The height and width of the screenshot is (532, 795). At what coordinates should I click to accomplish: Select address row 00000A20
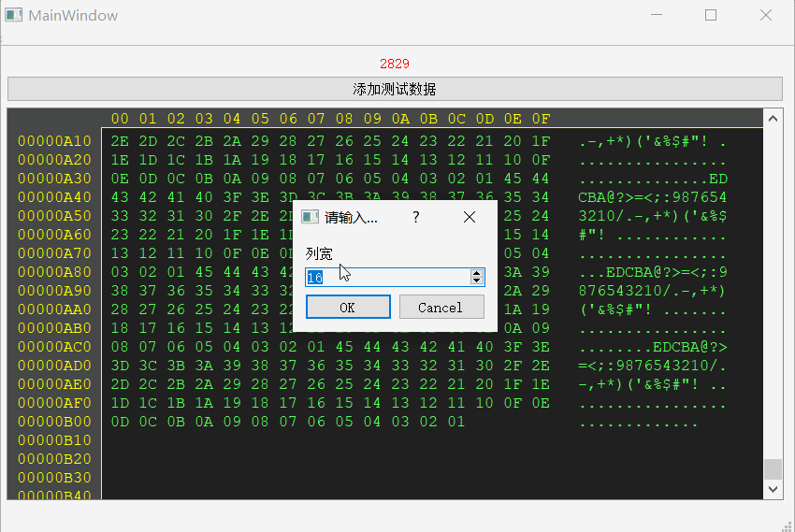tap(55, 160)
